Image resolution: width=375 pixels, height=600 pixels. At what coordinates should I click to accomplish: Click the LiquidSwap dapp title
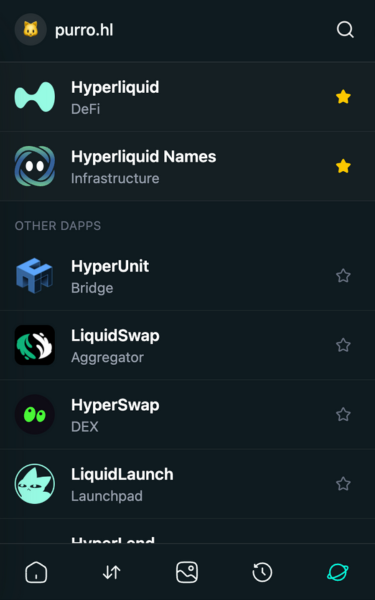coord(115,336)
